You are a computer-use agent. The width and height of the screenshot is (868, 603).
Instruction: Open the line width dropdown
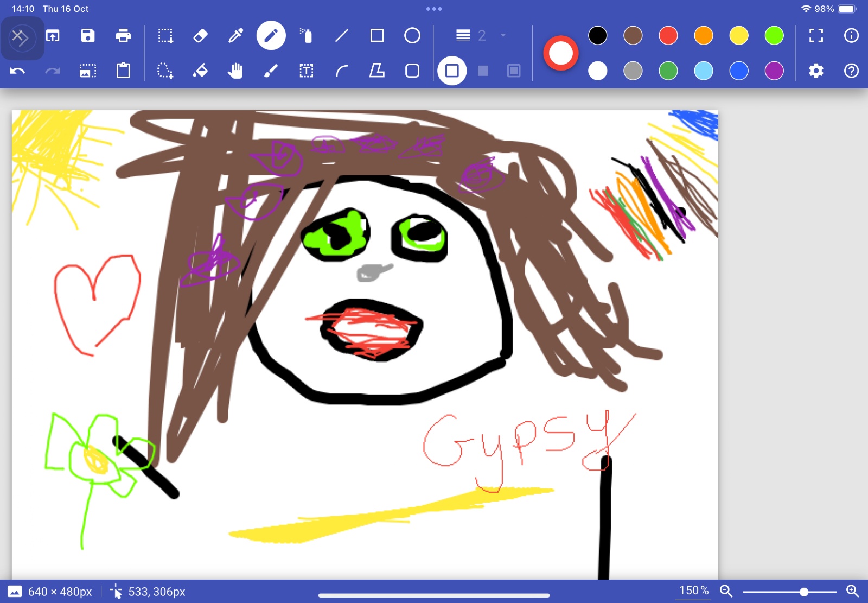tap(481, 36)
